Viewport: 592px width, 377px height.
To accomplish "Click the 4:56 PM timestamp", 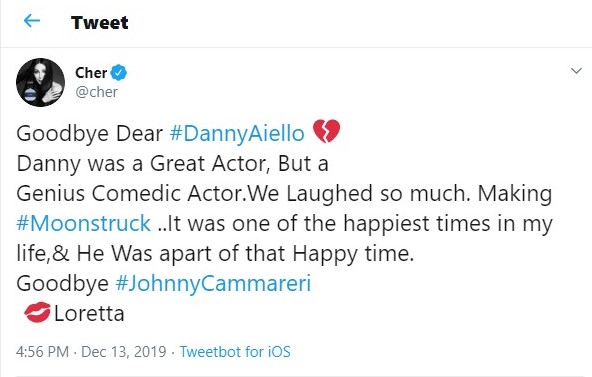I will 42,352.
